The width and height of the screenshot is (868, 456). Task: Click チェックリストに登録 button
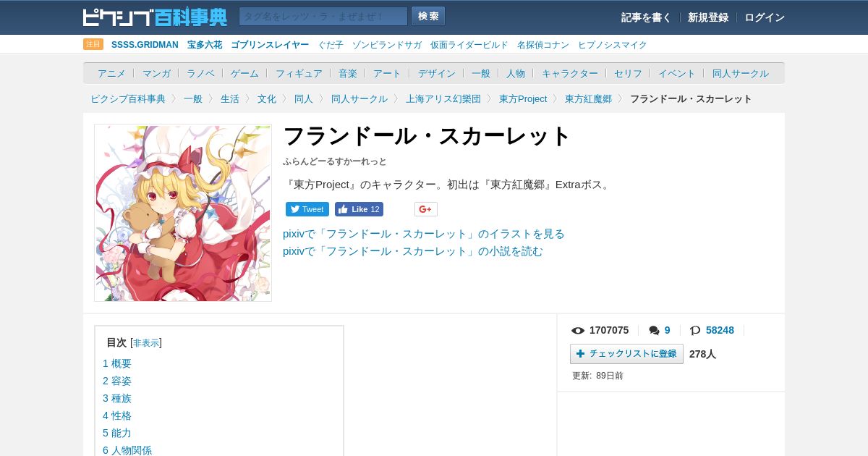pyautogui.click(x=626, y=354)
